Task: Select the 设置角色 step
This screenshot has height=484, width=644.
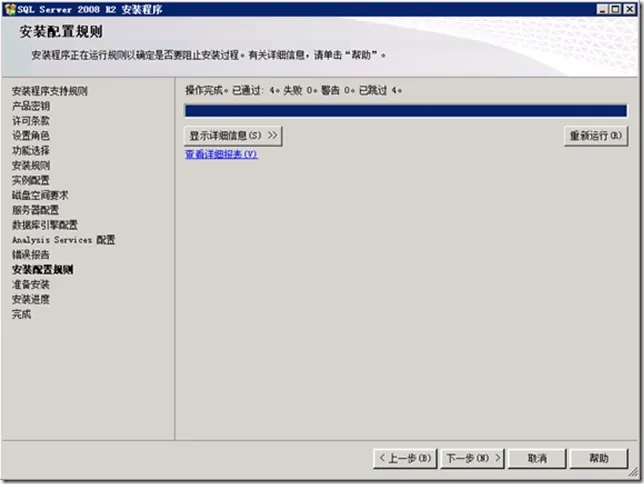Action: point(31,136)
